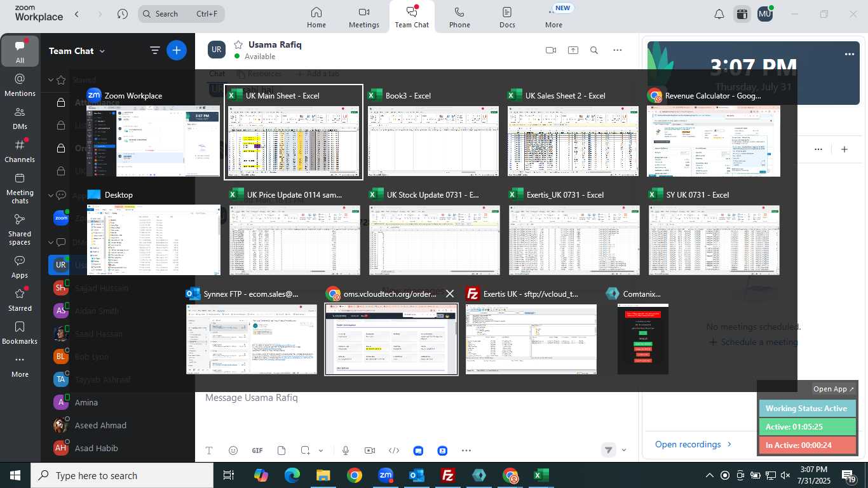
Task: Collapse the Starred section chevron
Action: [51, 80]
